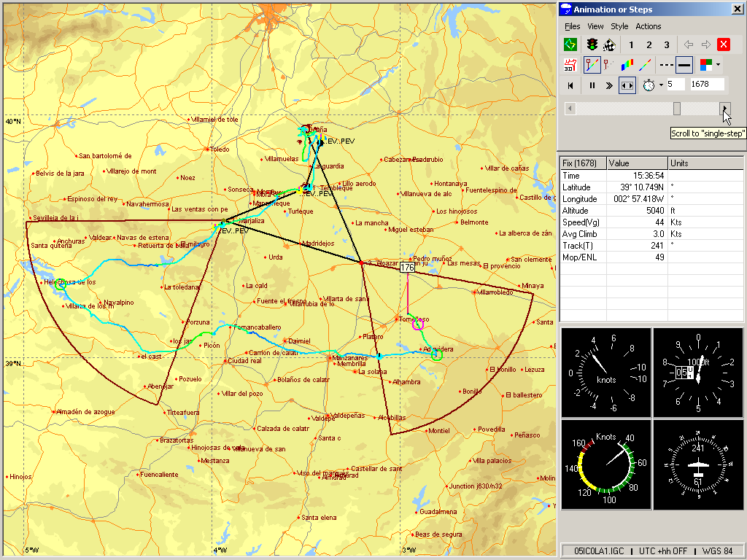The height and width of the screenshot is (560, 747).
Task: Open the Style menu
Action: click(x=619, y=26)
